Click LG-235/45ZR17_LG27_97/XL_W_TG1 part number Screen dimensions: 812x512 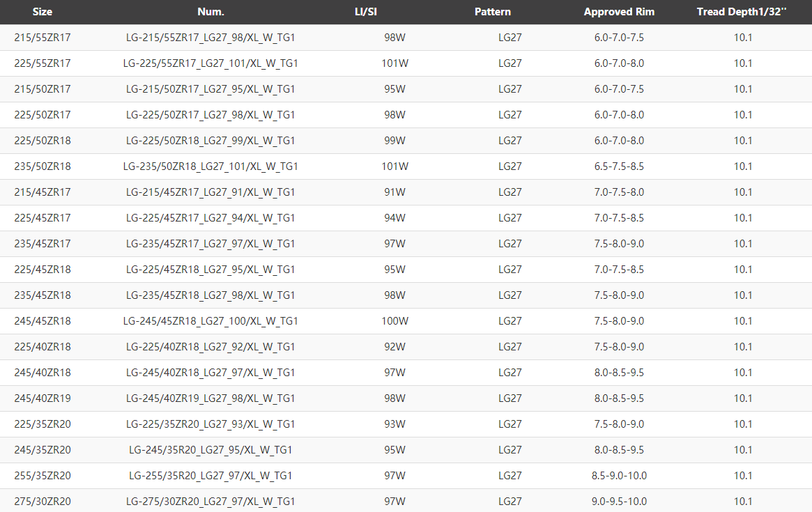click(210, 244)
